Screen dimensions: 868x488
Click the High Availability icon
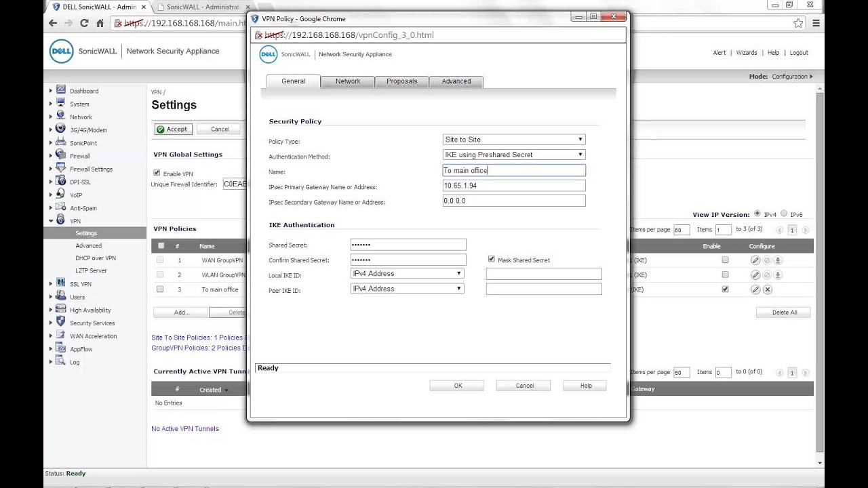(61, 309)
